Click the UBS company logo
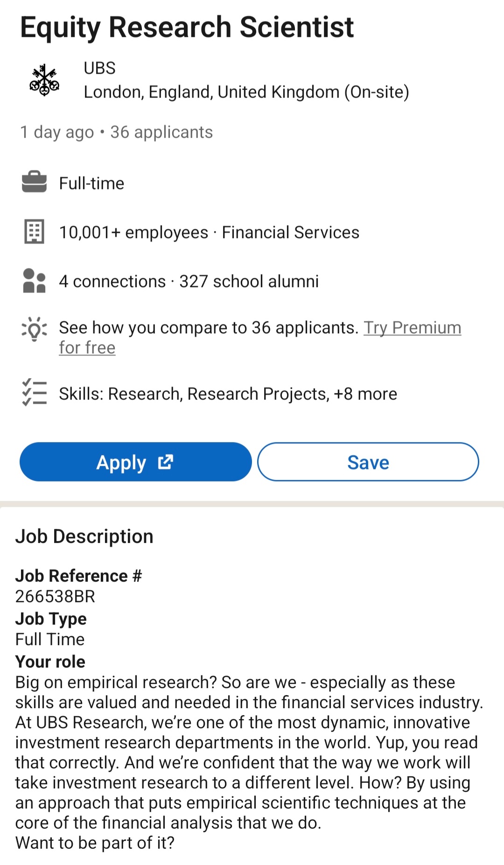The width and height of the screenshot is (504, 865). 44,80
